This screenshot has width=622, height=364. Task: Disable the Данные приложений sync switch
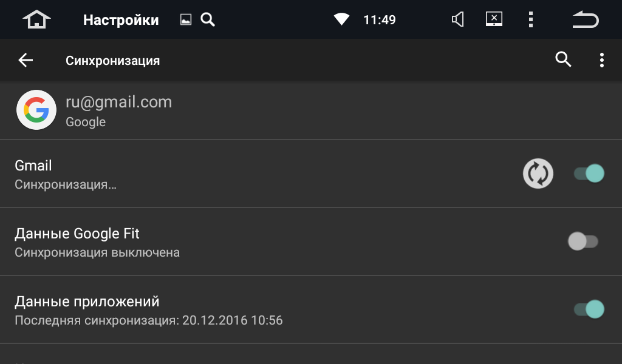tap(589, 309)
